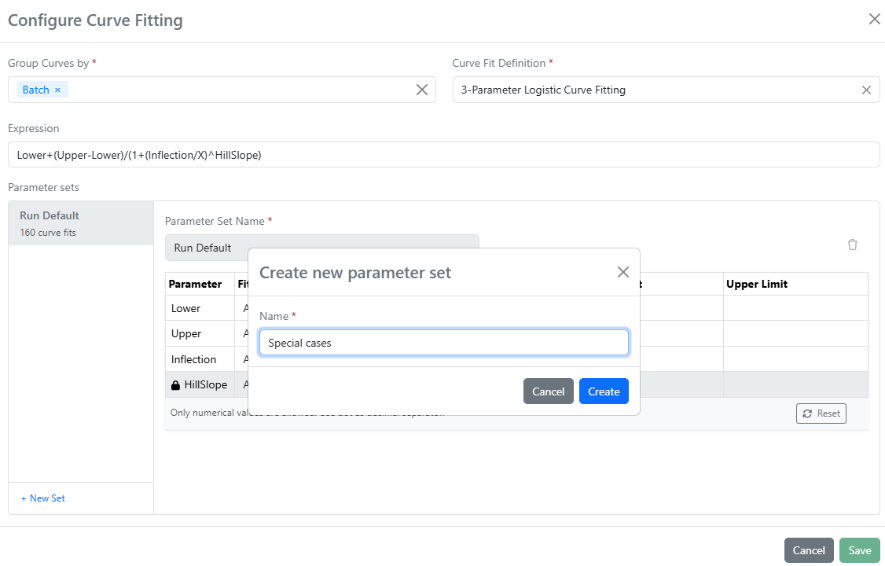Remove the Batch tag from Group Curves

coord(58,90)
